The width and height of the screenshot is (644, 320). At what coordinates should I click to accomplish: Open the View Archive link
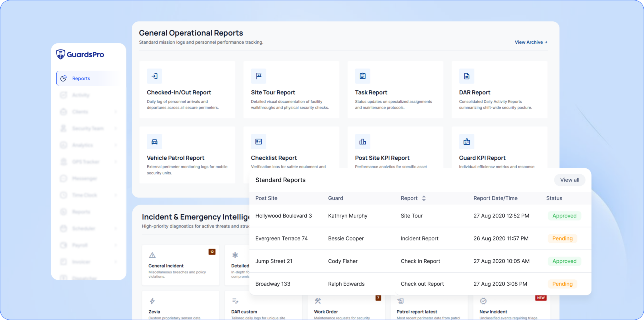click(x=531, y=42)
